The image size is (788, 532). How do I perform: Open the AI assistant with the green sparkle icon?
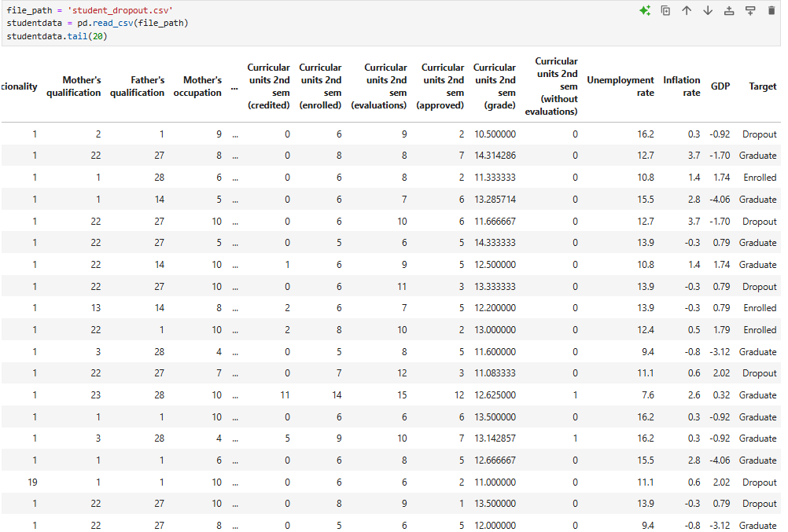646,11
